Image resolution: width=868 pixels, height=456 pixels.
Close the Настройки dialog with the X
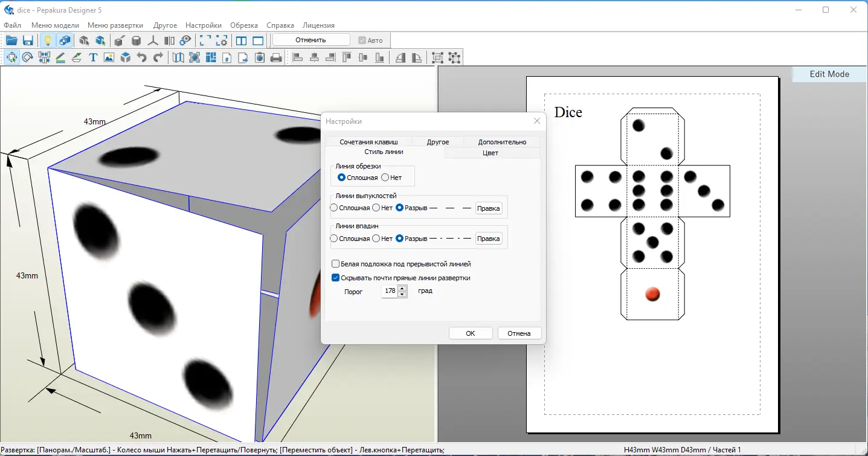point(537,121)
